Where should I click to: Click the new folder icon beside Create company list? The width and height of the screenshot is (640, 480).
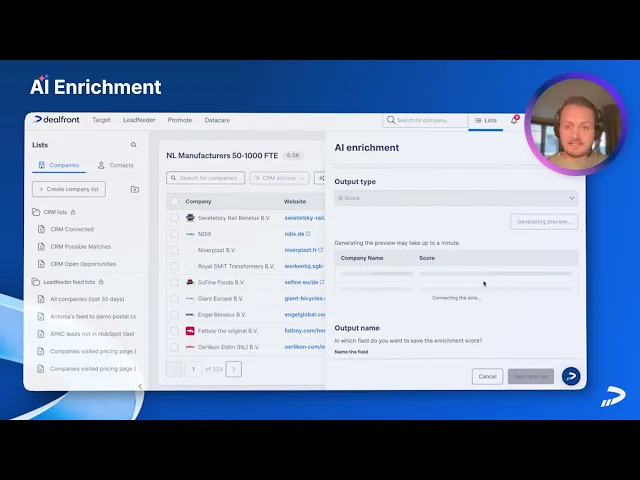pos(135,189)
